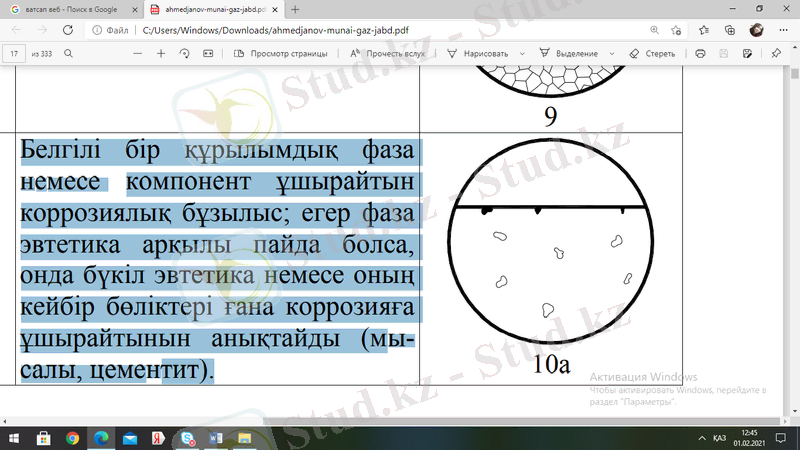800x450 pixels.
Task: Open File Explorer from taskbar
Action: 244,438
